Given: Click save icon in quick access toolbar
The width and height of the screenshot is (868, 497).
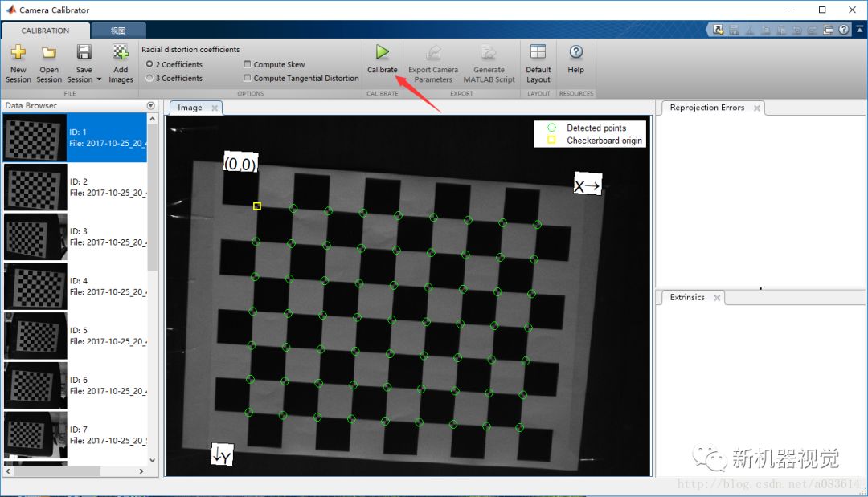Looking at the screenshot, I should (x=734, y=30).
